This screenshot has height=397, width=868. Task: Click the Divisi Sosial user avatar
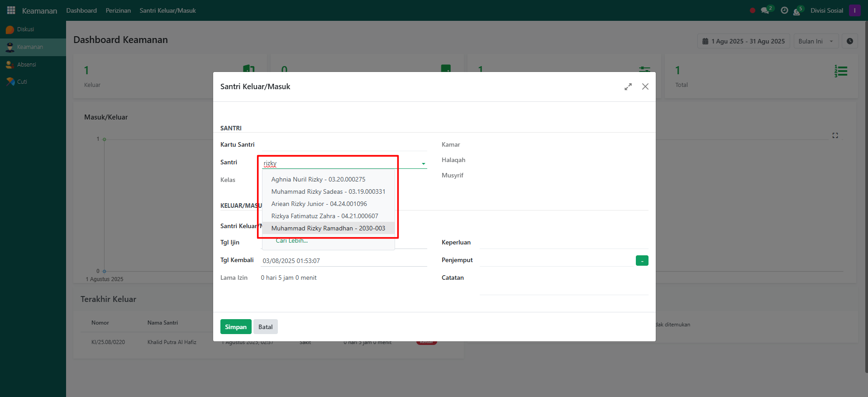click(x=854, y=10)
